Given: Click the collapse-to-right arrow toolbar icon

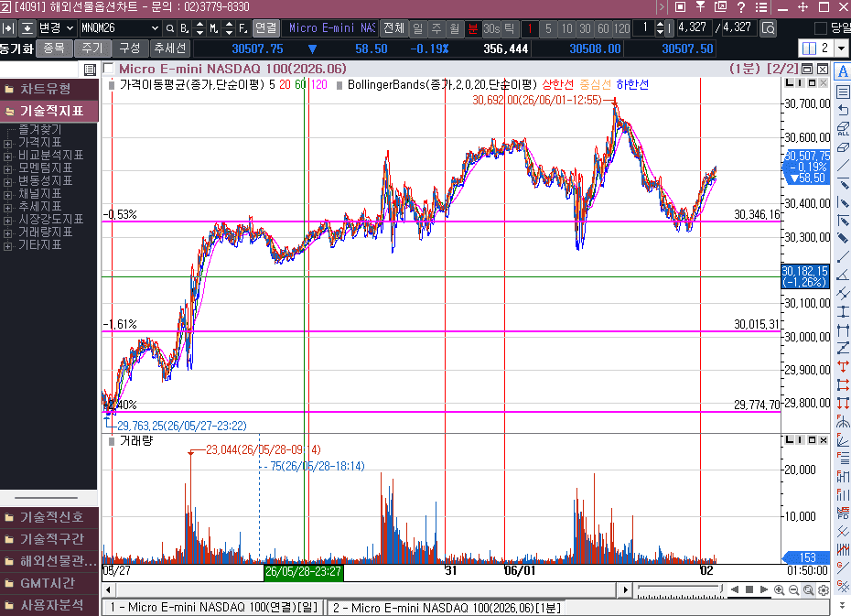Looking at the screenshot, I should 8,28.
